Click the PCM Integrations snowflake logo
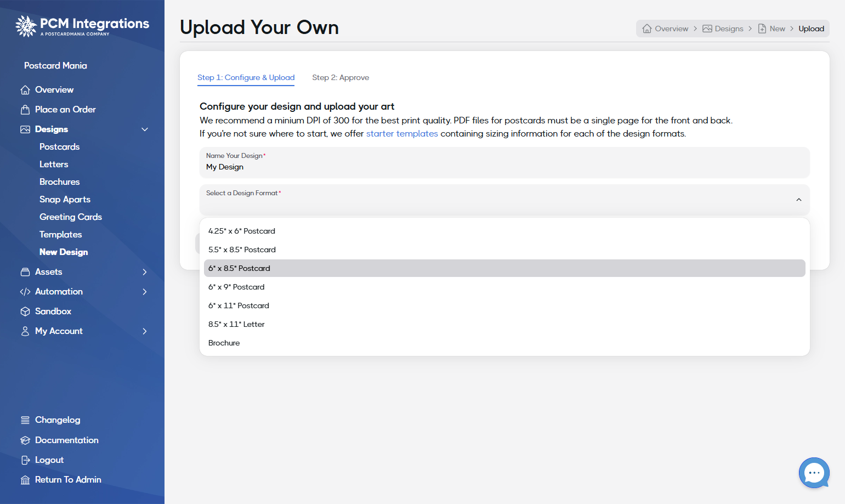845x504 pixels. point(26,26)
